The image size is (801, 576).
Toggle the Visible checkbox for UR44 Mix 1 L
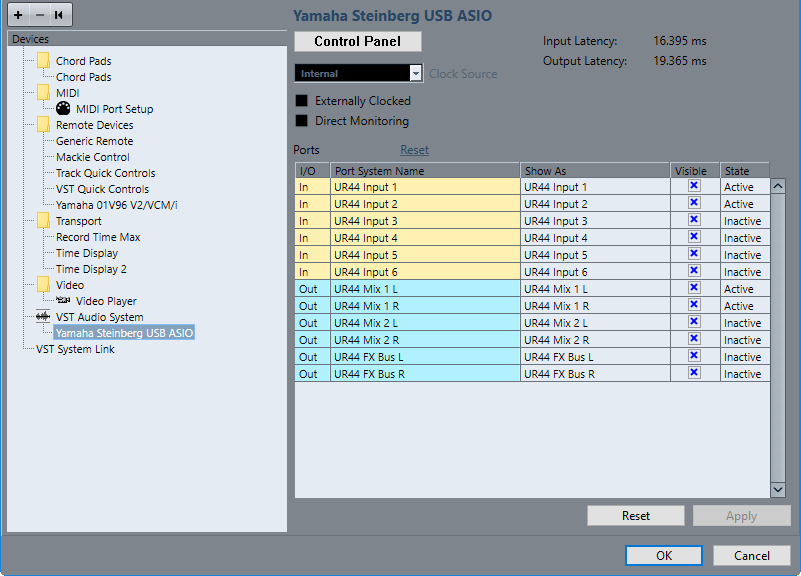pyautogui.click(x=694, y=288)
